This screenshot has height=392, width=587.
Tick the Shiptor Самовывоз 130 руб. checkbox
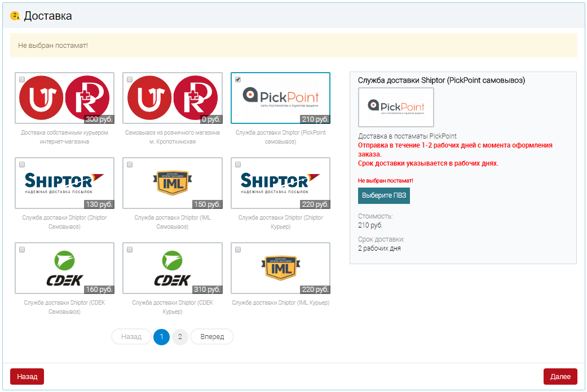tap(22, 164)
